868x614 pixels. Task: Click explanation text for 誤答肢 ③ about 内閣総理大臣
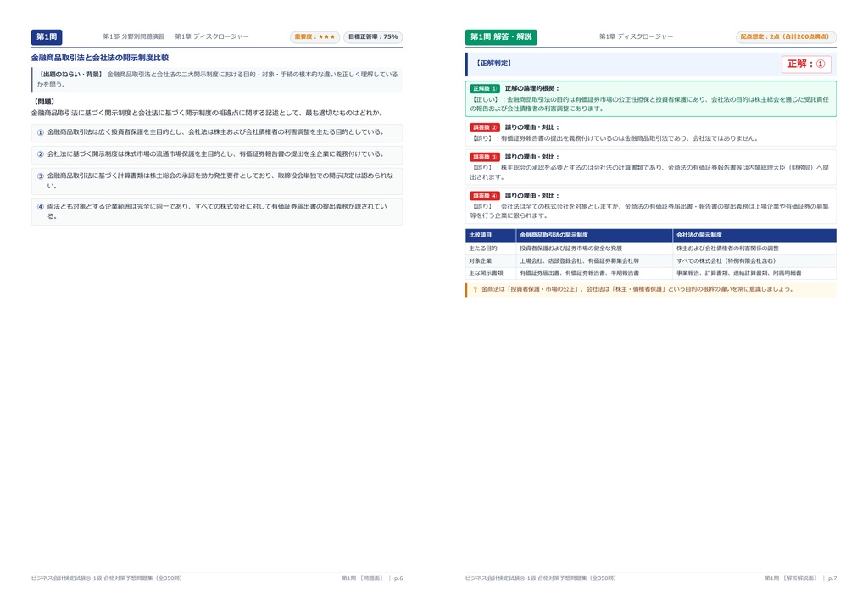(649, 172)
